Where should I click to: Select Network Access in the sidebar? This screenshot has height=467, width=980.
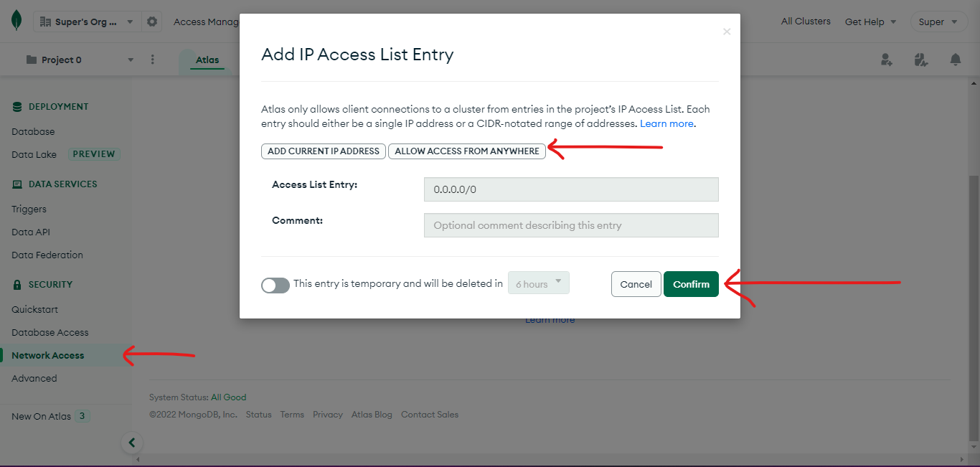click(x=47, y=355)
